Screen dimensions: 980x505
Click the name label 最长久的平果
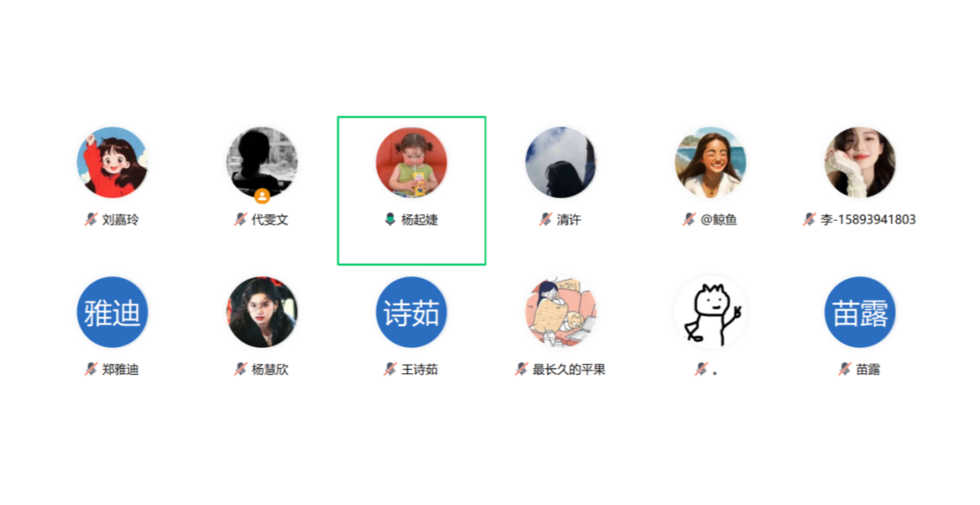click(569, 369)
